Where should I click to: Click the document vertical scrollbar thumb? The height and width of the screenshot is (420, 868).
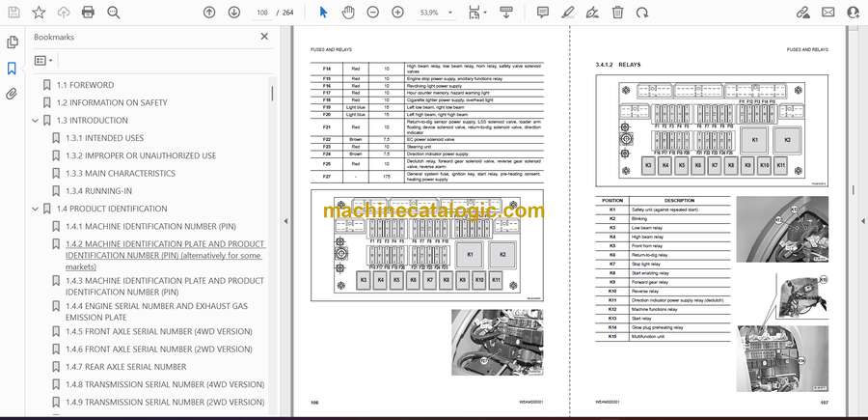coord(853,190)
